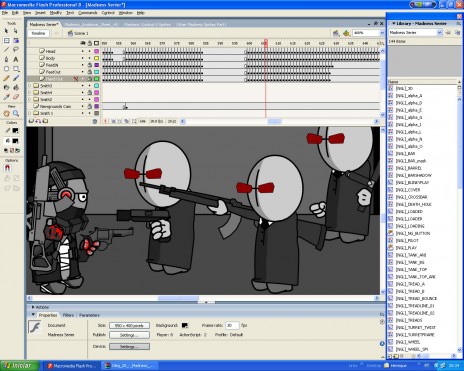Unlock the Smith4 folder
The width and height of the screenshot is (464, 371).
point(90,92)
